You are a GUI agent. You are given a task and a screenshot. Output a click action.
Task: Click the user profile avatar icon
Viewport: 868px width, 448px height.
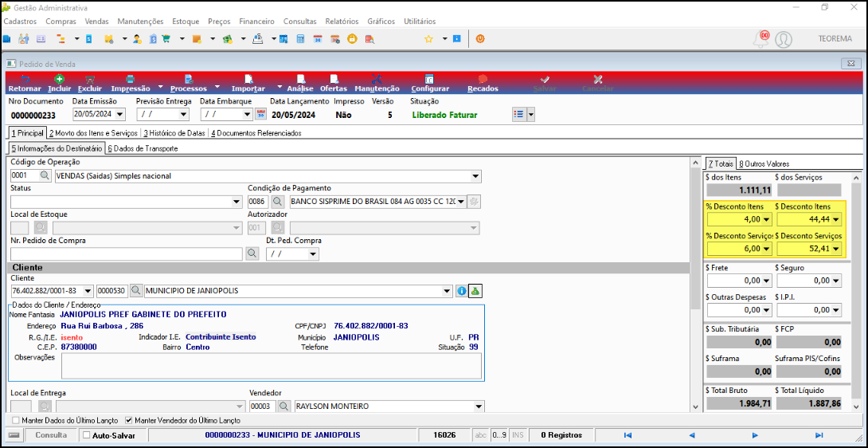pyautogui.click(x=784, y=39)
